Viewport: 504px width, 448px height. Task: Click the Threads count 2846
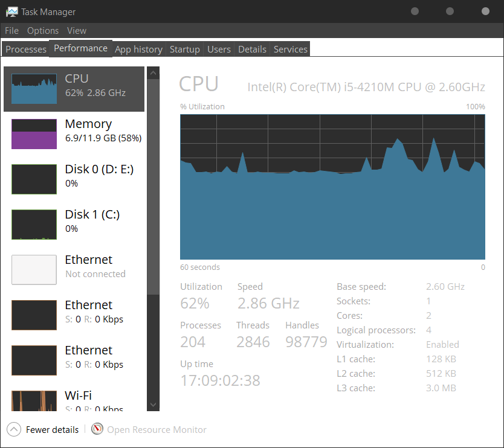click(253, 342)
